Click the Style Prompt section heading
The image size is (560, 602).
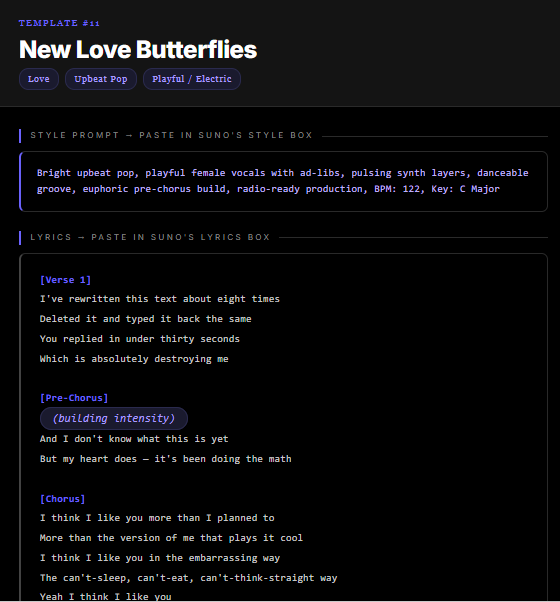[x=171, y=135]
